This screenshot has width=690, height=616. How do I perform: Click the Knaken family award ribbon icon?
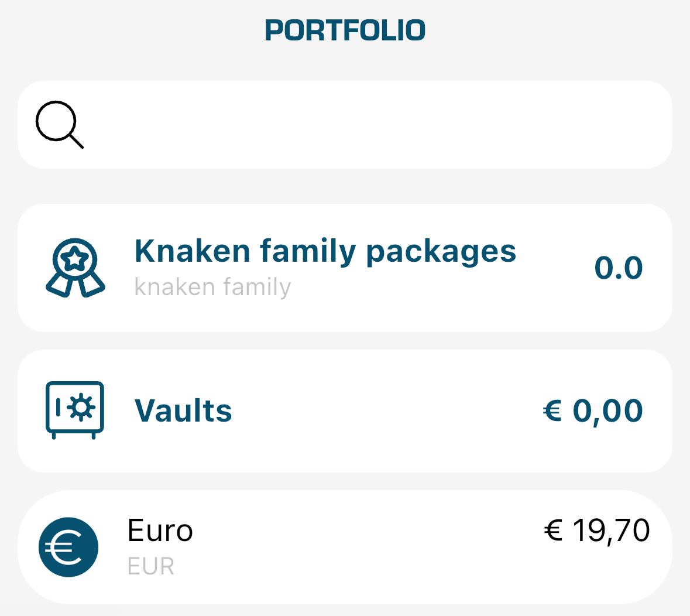[75, 268]
